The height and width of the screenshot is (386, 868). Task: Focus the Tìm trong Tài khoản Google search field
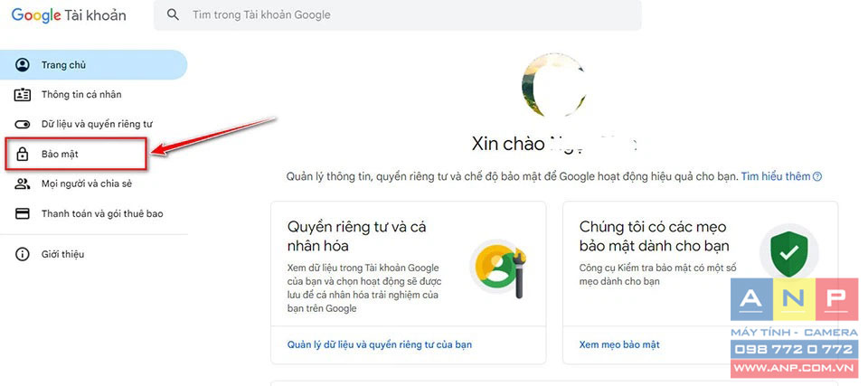point(398,15)
